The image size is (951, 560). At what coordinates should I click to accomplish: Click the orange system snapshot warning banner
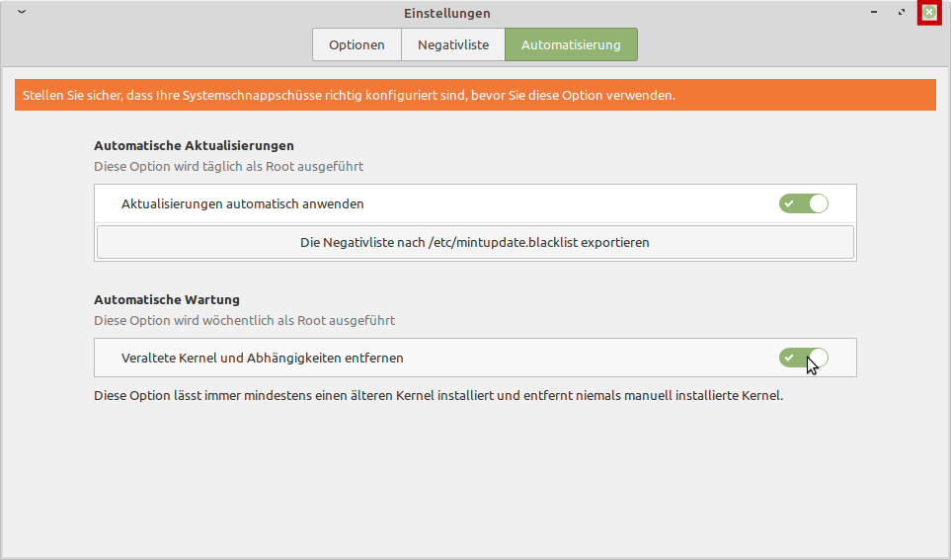475,96
